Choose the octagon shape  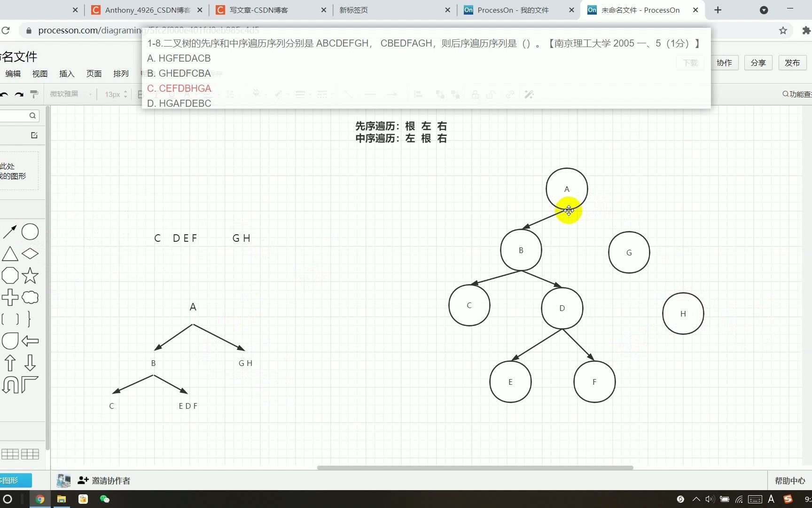tap(10, 276)
